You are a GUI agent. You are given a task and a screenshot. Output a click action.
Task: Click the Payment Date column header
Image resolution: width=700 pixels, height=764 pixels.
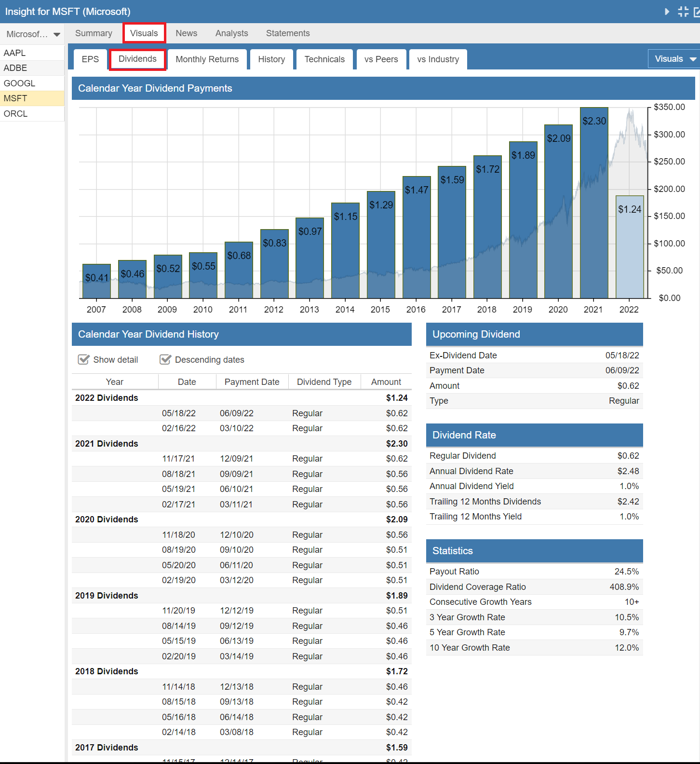pos(252,382)
